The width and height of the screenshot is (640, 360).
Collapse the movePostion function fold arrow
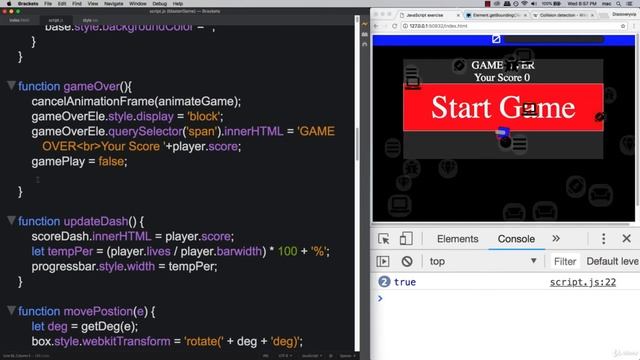pos(11,310)
